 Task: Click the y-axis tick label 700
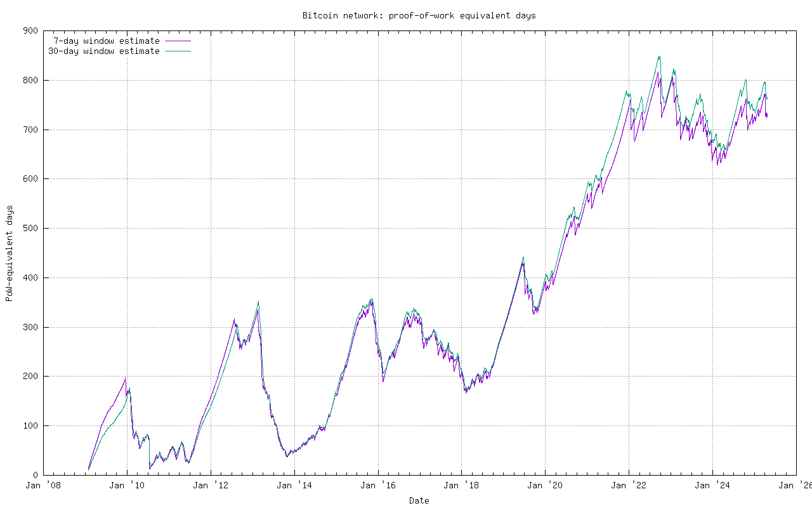click(x=30, y=130)
